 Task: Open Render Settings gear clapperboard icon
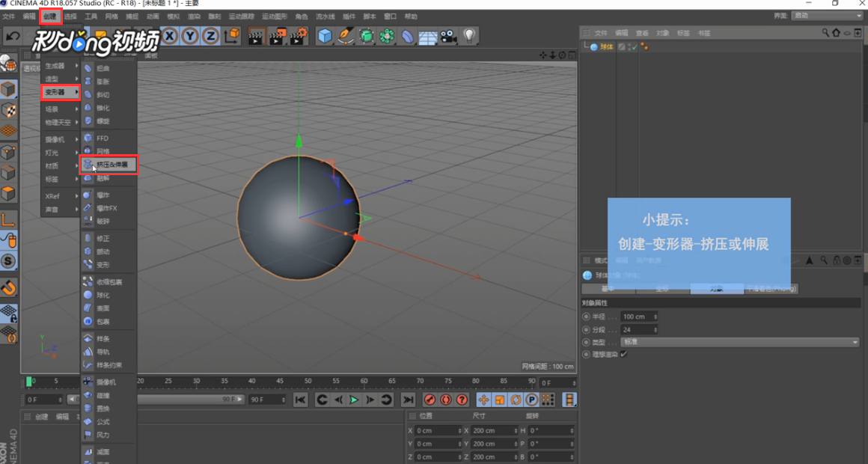tap(299, 37)
